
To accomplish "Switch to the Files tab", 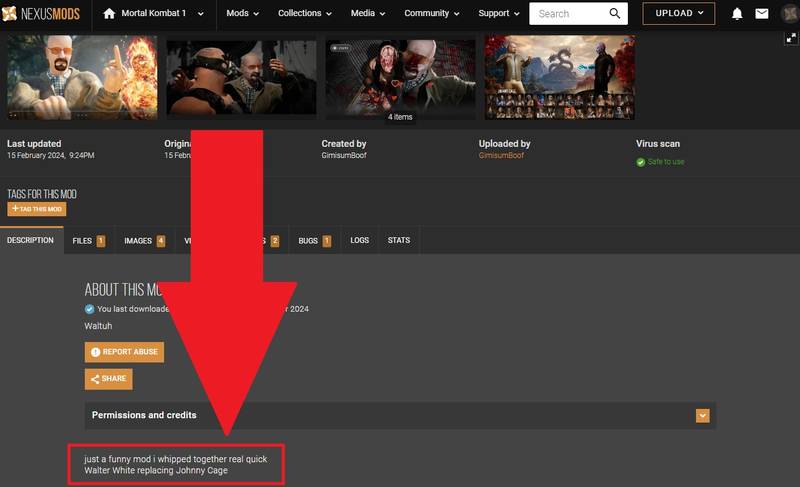I will tap(89, 241).
